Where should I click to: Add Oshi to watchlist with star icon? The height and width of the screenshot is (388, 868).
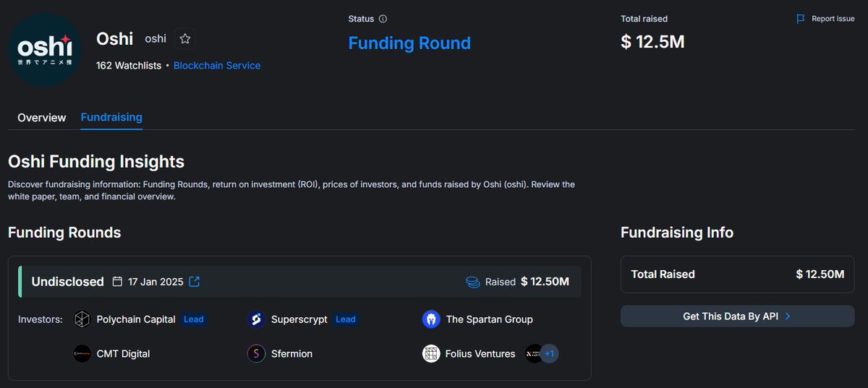coord(185,39)
